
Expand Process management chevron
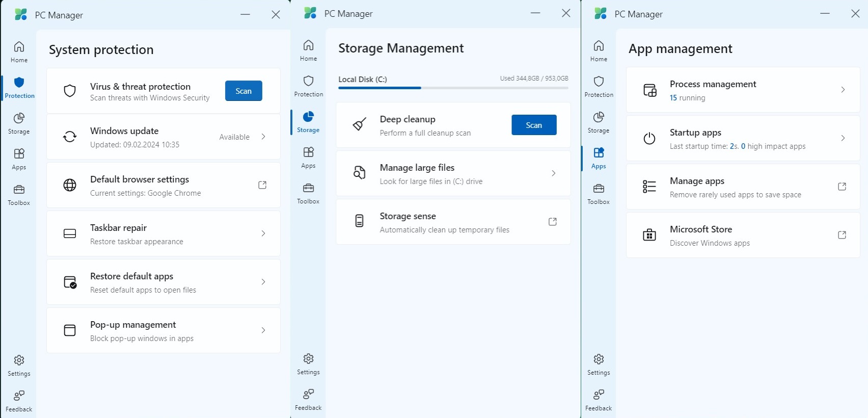point(843,90)
